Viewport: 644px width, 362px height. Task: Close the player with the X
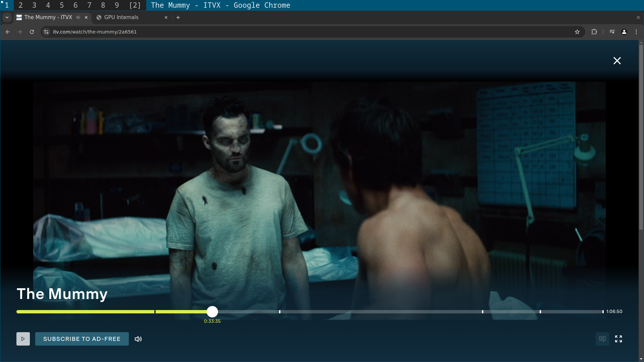pyautogui.click(x=617, y=61)
